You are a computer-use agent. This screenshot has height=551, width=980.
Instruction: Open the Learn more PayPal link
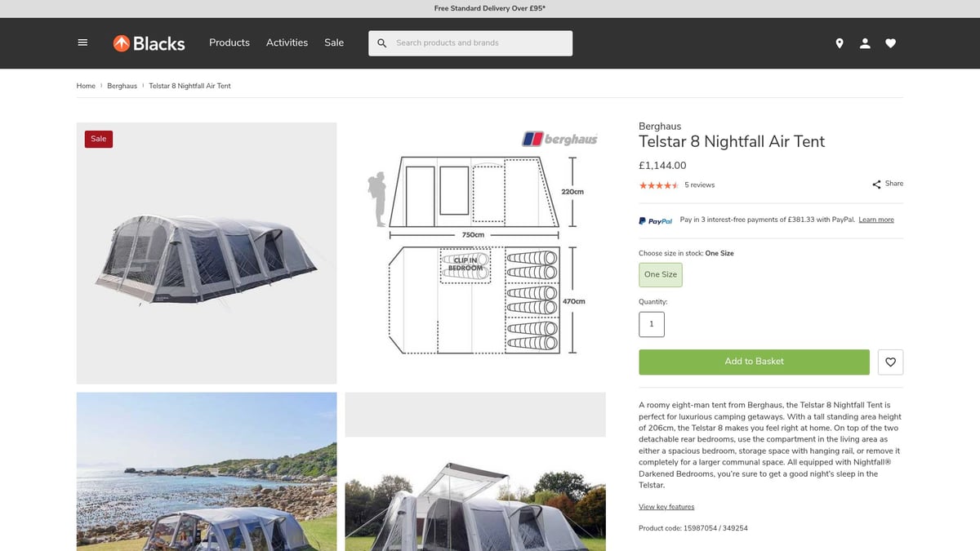click(876, 219)
